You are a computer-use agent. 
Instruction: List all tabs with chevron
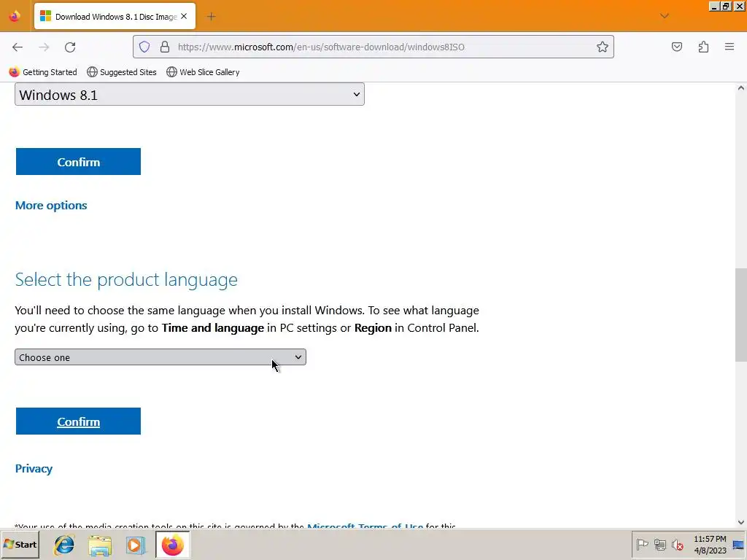(665, 16)
